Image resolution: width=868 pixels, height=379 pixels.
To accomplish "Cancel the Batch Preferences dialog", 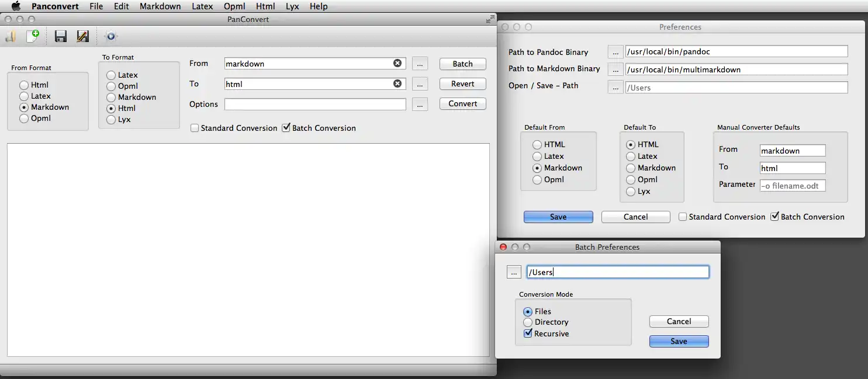I will (679, 321).
